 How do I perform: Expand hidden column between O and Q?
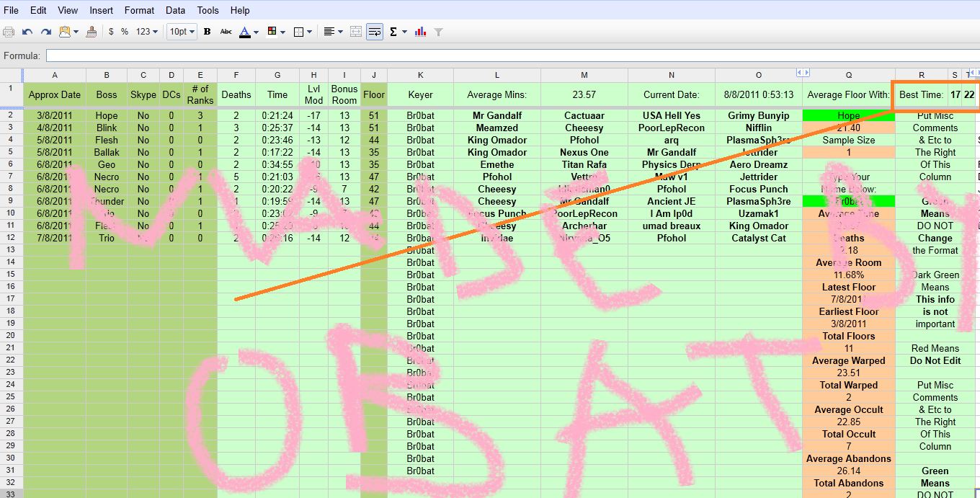802,72
